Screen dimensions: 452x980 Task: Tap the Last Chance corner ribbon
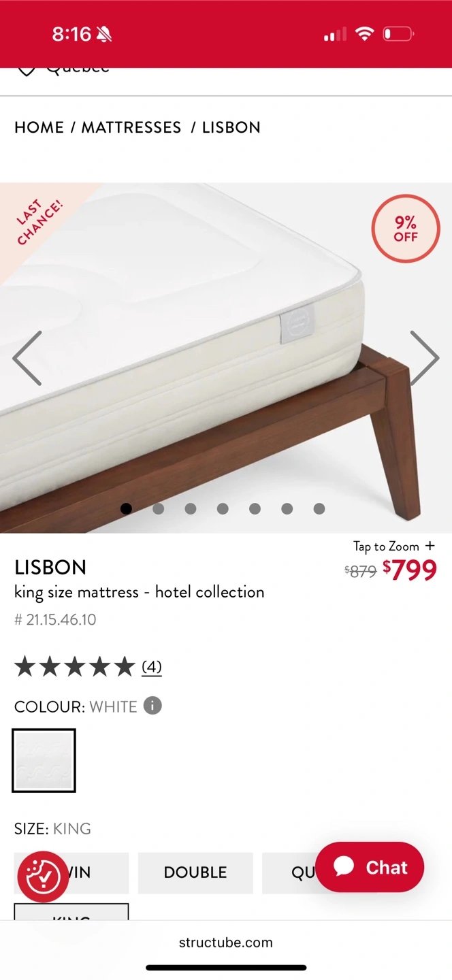tap(39, 222)
